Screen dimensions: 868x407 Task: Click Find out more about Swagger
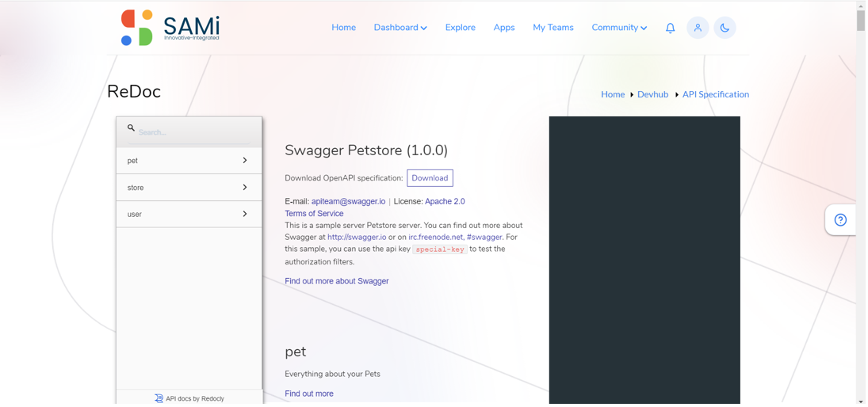337,281
